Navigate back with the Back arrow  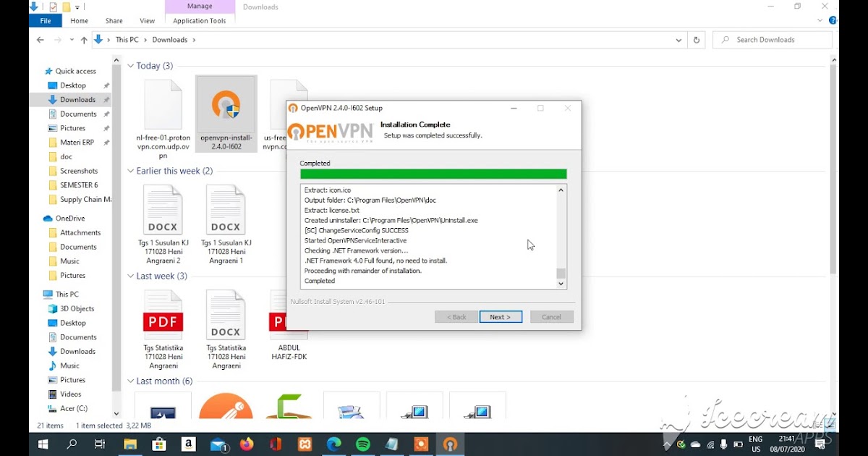(x=41, y=40)
